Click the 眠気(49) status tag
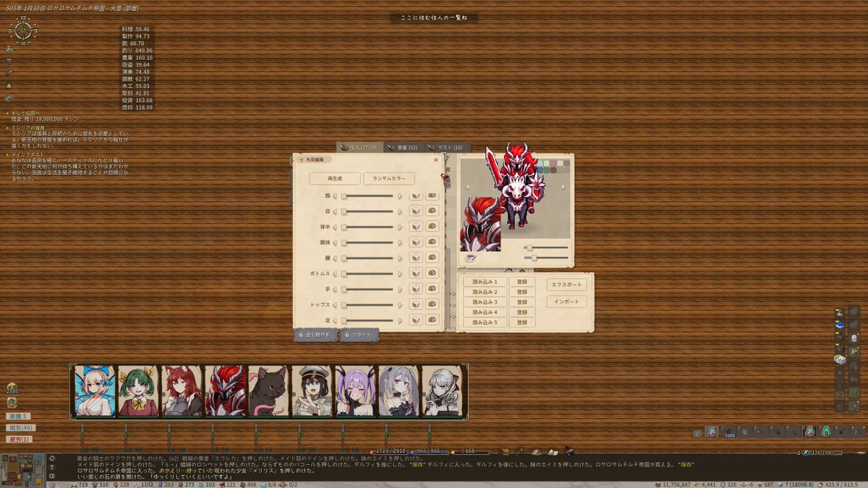Viewport: 868px width, 488px height. 20,428
